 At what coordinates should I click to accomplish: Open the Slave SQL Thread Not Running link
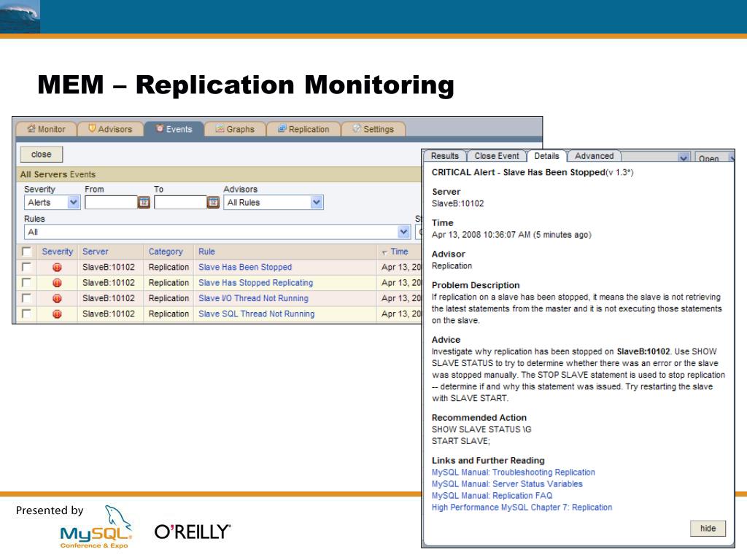[x=257, y=314]
